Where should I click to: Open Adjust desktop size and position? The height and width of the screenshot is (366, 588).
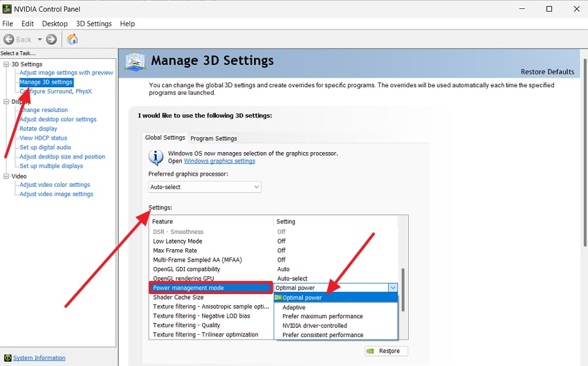click(62, 157)
